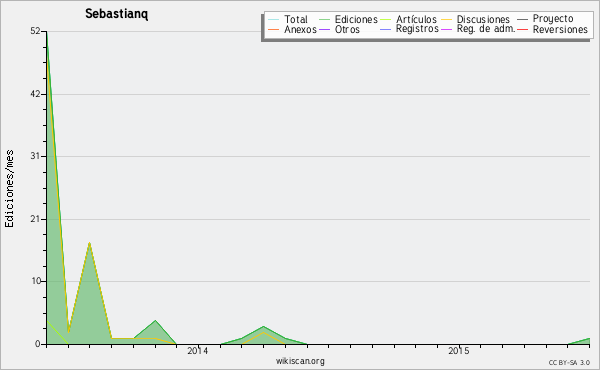The height and width of the screenshot is (370, 600).
Task: Click the 31 y-axis value
Action: pos(35,156)
